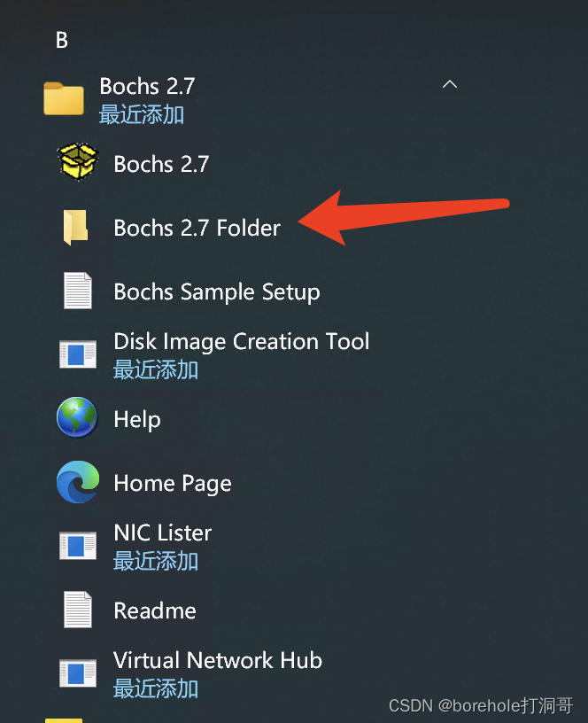Viewport: 588px width, 723px height.
Task: Collapse the Bochs 2.7 group chevron
Action: (450, 85)
